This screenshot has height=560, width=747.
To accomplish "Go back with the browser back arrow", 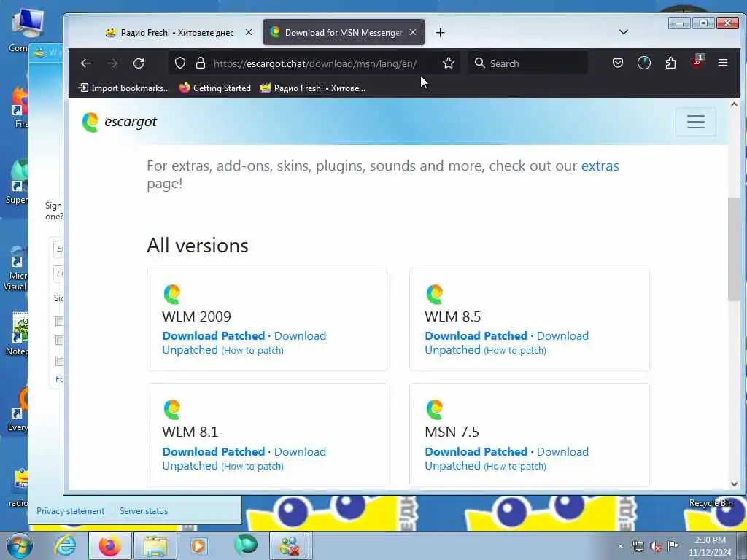I will coord(86,63).
